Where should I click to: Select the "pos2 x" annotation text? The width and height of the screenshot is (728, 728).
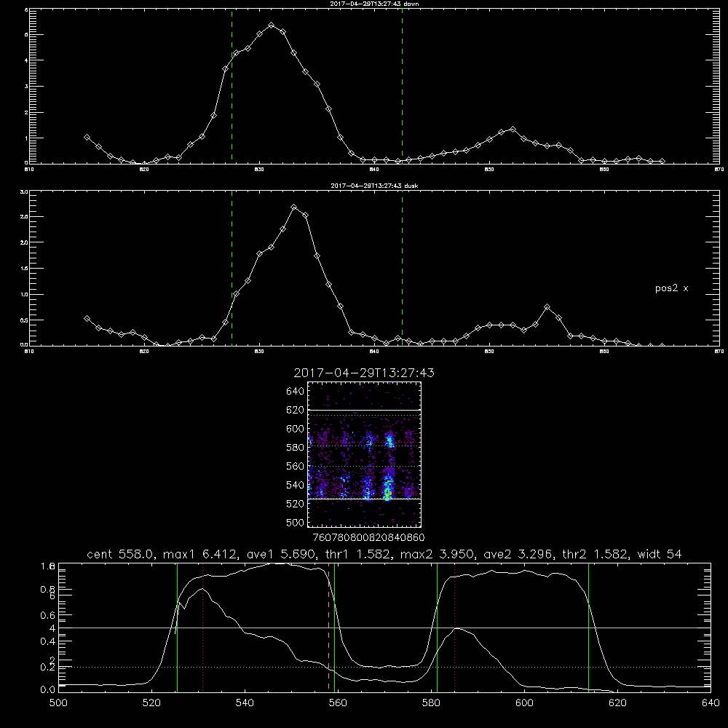click(671, 288)
